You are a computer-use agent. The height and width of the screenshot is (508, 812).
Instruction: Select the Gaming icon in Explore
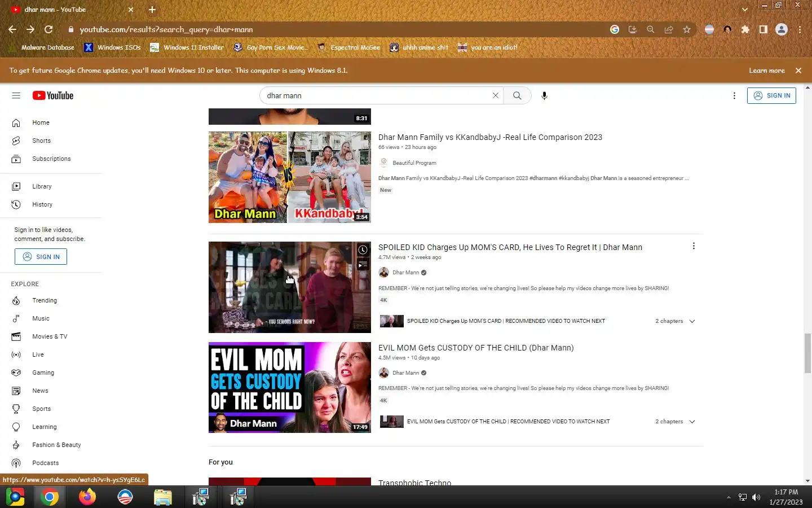coord(16,373)
